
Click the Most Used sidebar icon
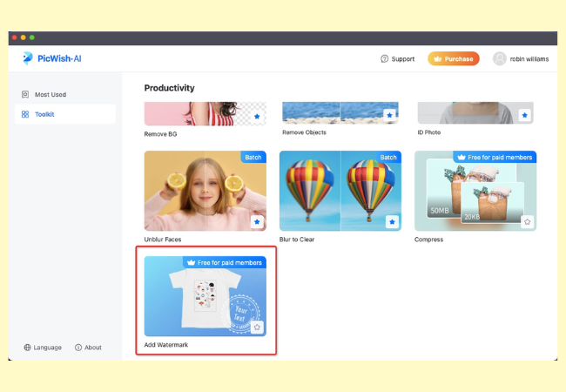pos(24,94)
